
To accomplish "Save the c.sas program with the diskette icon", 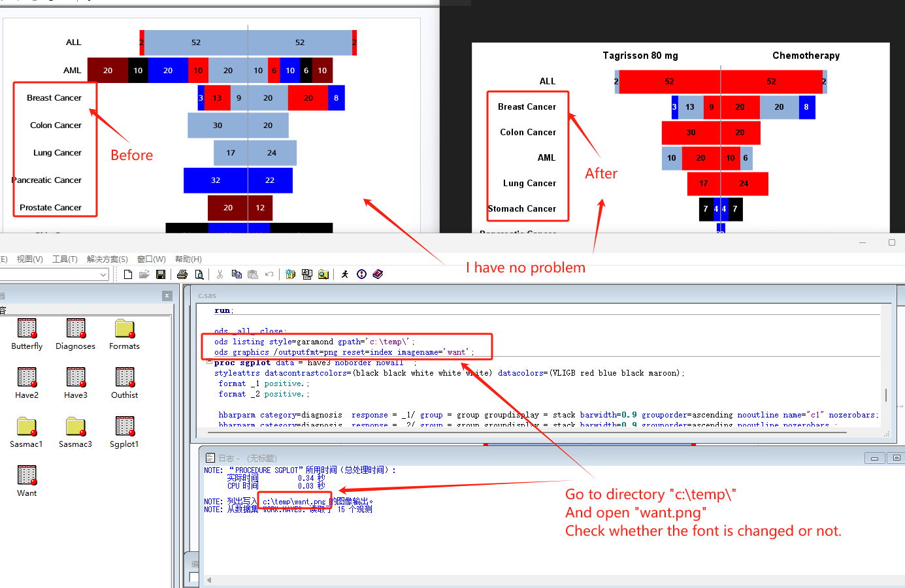I will tap(161, 274).
